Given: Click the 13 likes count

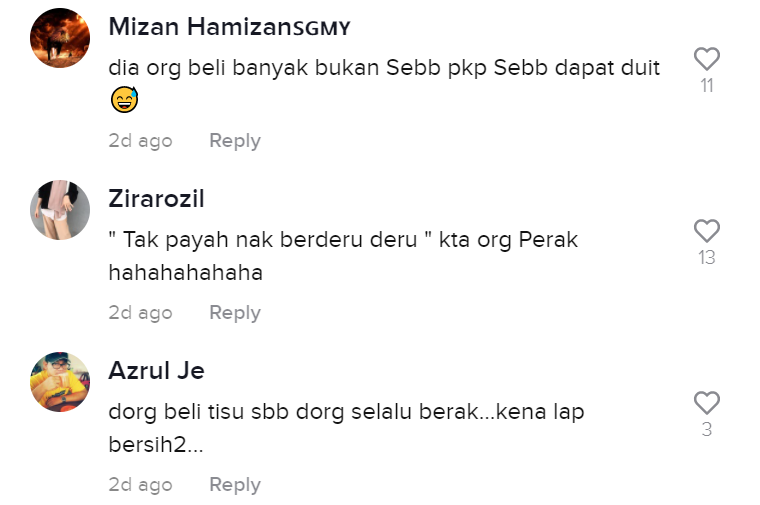Looking at the screenshot, I should click(707, 258).
